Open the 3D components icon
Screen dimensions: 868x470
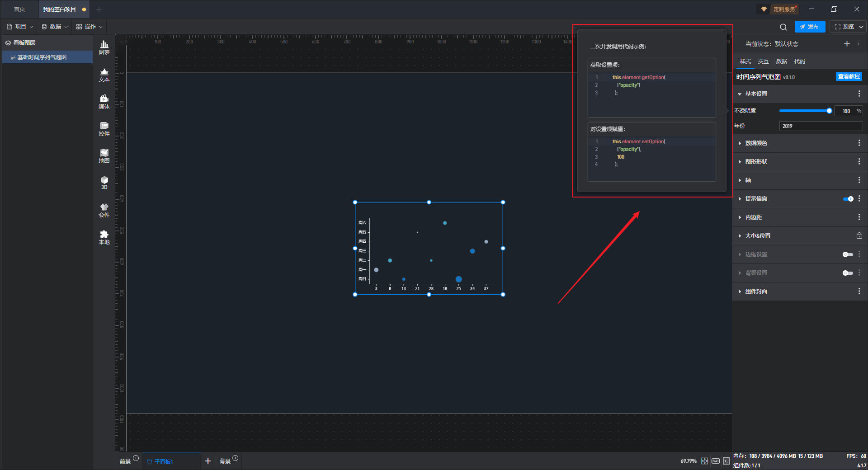[x=104, y=183]
